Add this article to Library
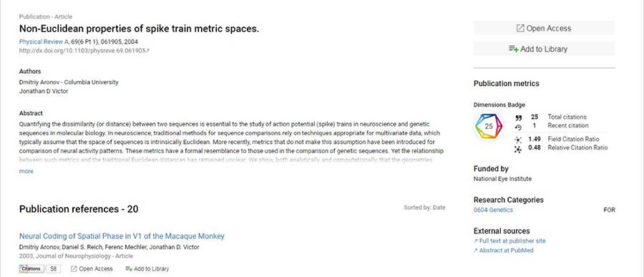This screenshot has height=277, width=644. pos(544,49)
